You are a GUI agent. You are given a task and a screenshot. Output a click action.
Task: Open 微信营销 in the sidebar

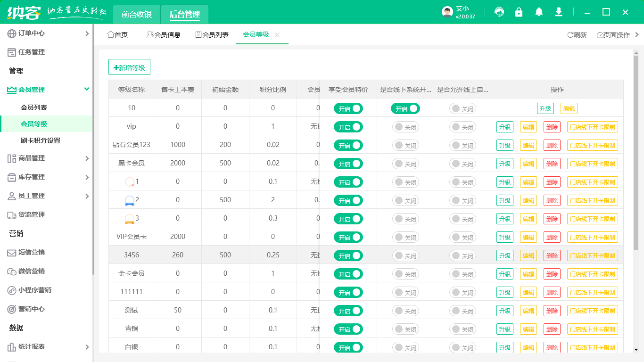[x=32, y=271]
